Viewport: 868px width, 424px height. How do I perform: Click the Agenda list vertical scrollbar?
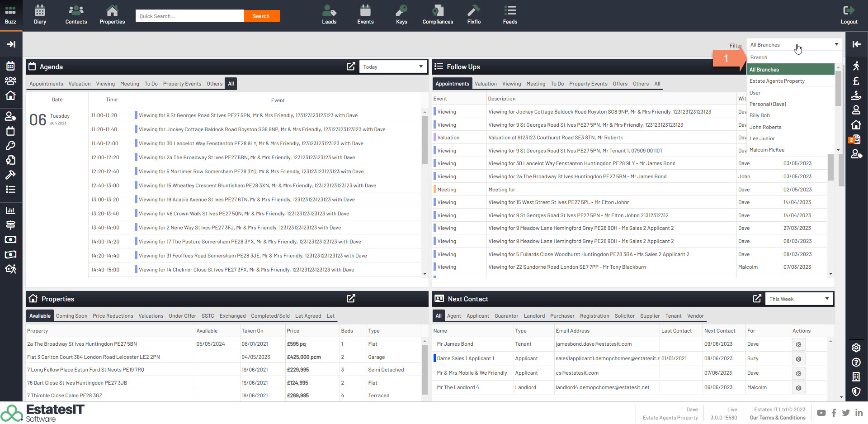(425, 140)
